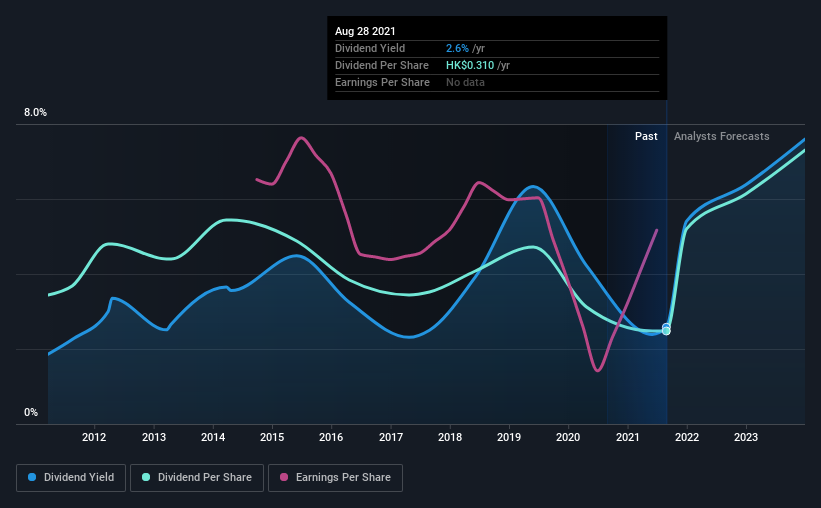Click the pink Earnings Per Share legend dot
The height and width of the screenshot is (508, 821).
tap(284, 477)
